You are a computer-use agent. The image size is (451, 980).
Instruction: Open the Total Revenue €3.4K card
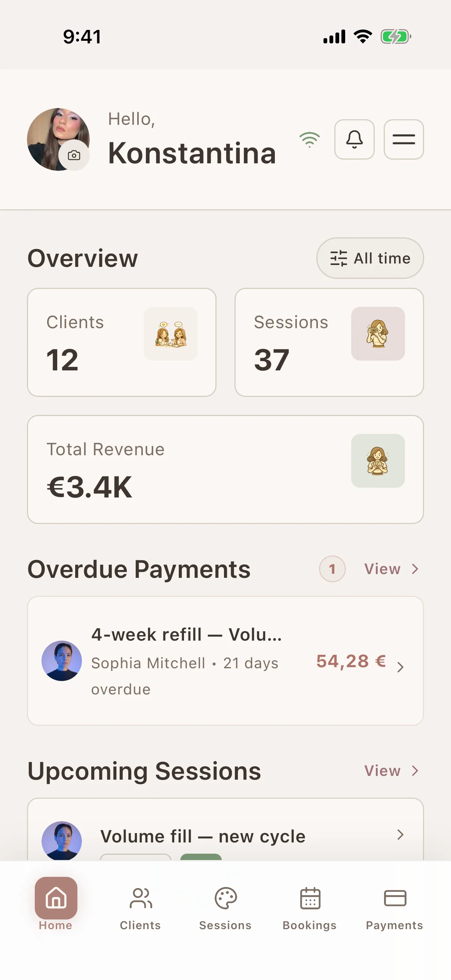(x=225, y=469)
